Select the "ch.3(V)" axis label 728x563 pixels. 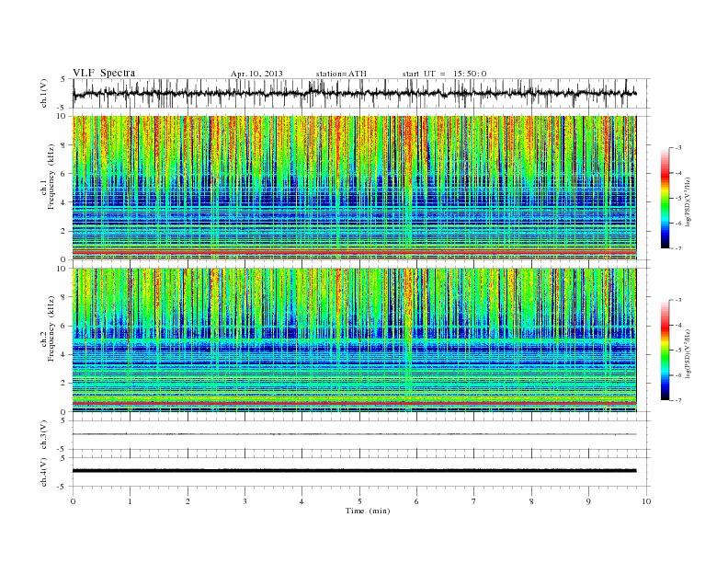[44, 434]
